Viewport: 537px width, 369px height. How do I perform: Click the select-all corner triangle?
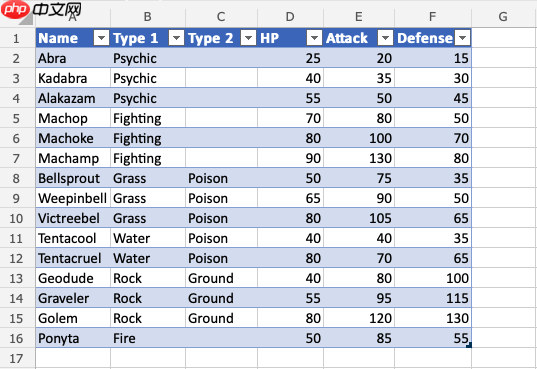[x=26, y=19]
